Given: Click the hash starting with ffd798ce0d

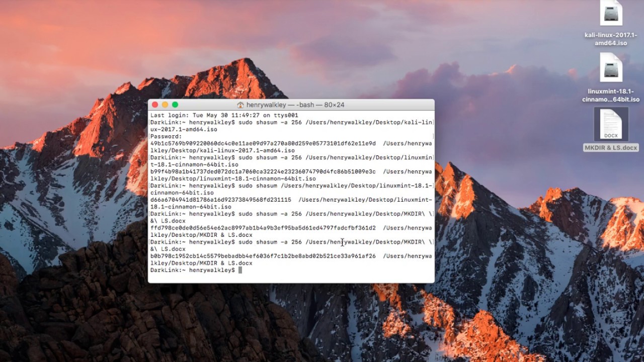Looking at the screenshot, I should pyautogui.click(x=263, y=228).
